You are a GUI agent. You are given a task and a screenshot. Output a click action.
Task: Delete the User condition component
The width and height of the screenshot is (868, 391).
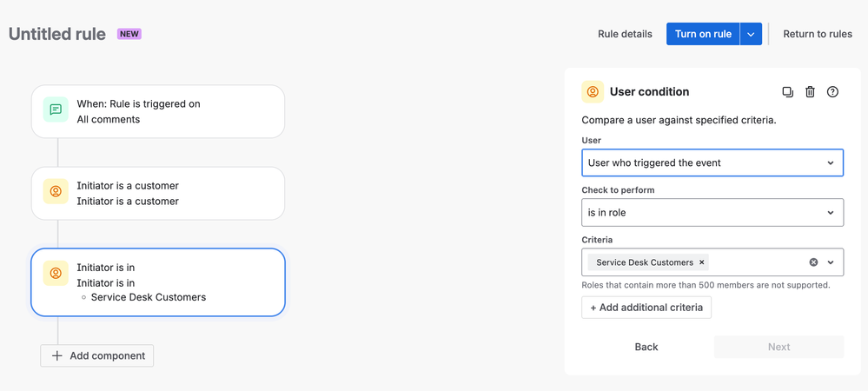click(x=810, y=92)
